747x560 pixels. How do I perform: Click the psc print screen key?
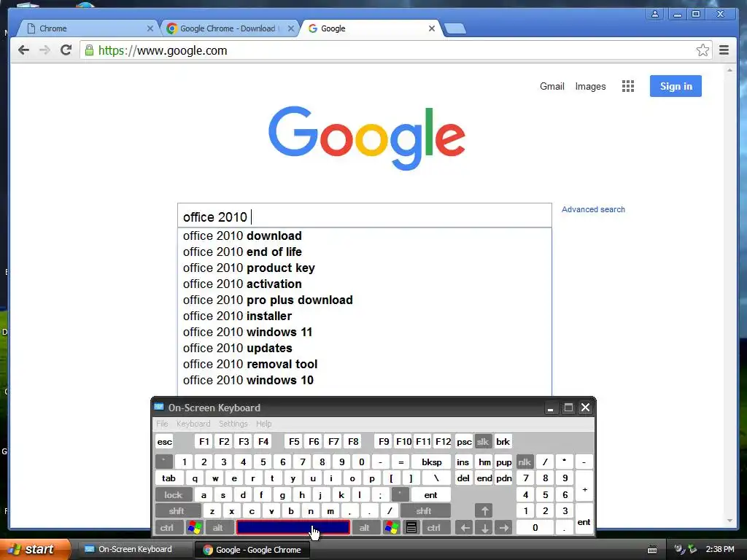pos(464,441)
